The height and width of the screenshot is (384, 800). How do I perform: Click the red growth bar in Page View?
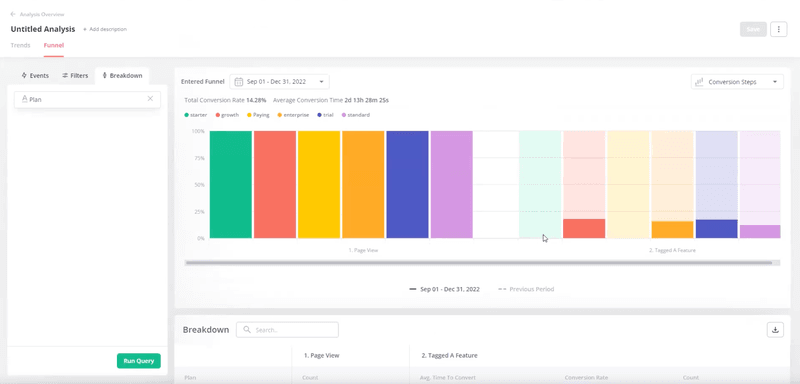point(275,185)
